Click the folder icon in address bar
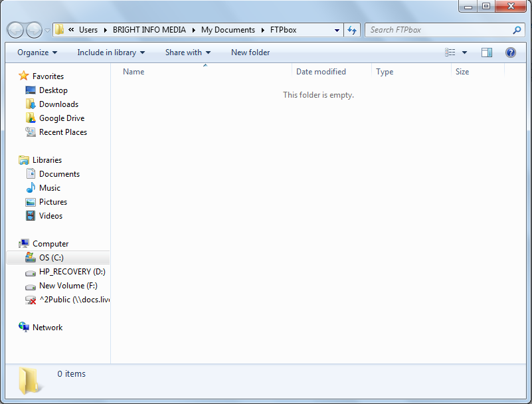Image resolution: width=532 pixels, height=404 pixels. (x=59, y=29)
